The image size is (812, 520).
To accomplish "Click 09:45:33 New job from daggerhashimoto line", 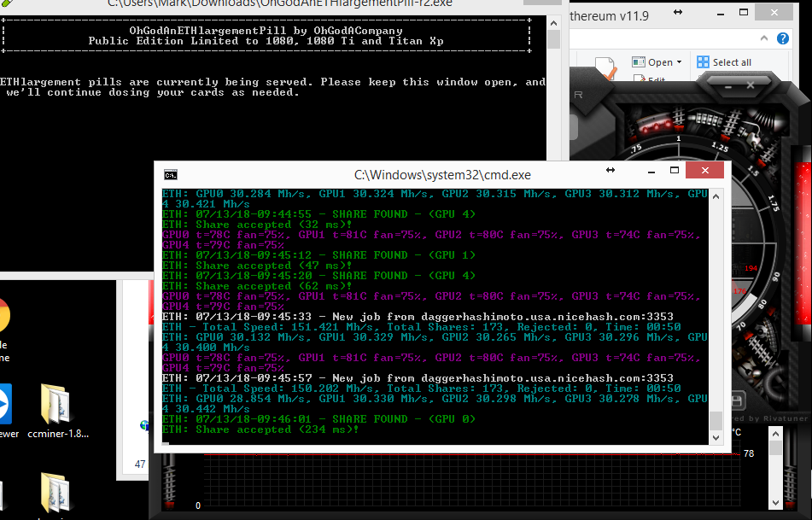I will (x=418, y=317).
